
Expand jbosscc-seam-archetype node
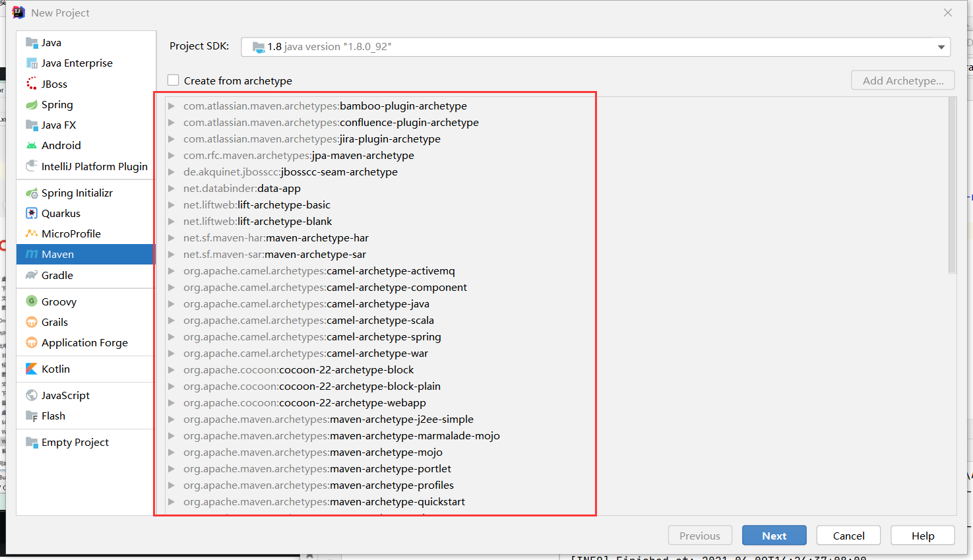pyautogui.click(x=172, y=171)
